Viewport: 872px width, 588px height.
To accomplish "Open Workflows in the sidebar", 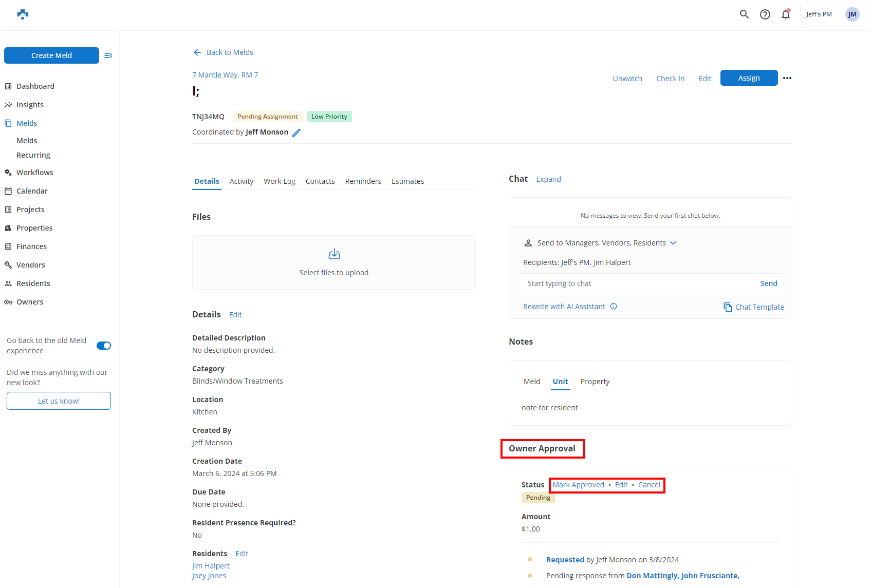I will (x=34, y=173).
